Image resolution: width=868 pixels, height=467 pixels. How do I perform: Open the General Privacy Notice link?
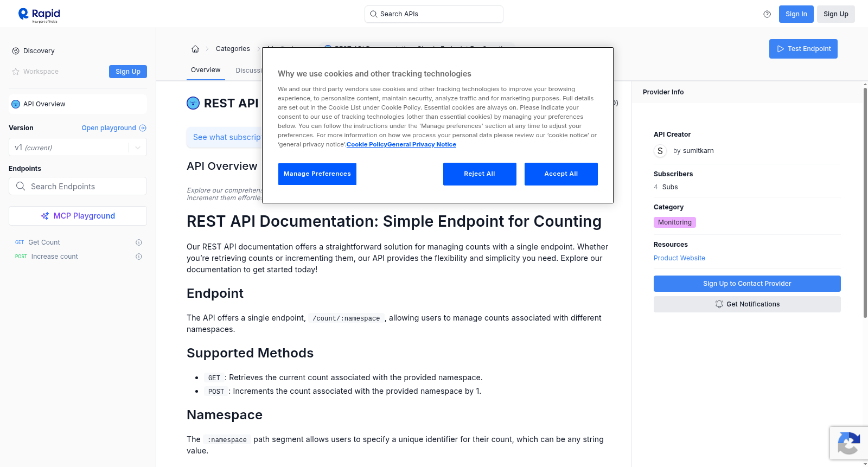[x=422, y=144]
